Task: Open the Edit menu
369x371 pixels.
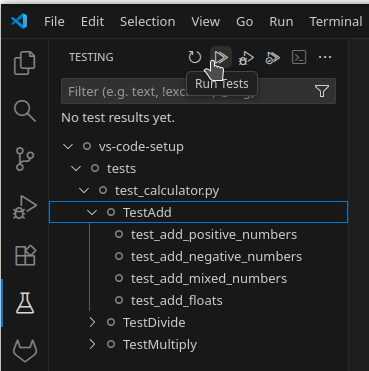Action: pos(92,22)
